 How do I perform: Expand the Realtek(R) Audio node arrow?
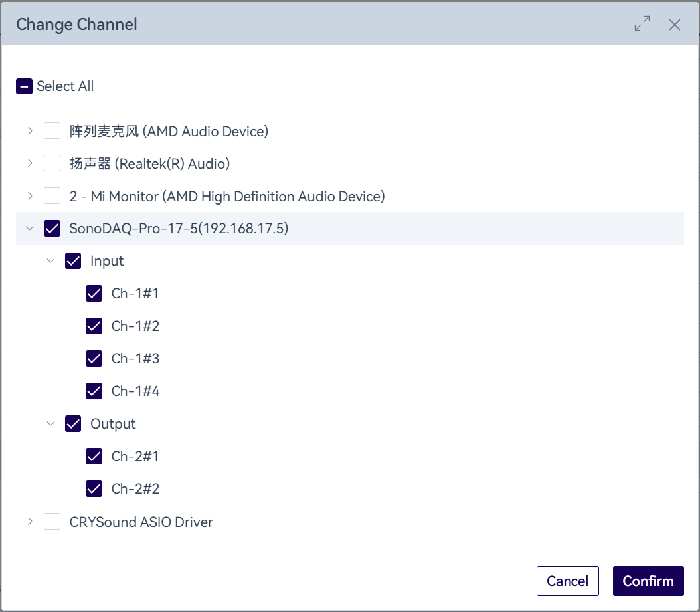point(30,163)
